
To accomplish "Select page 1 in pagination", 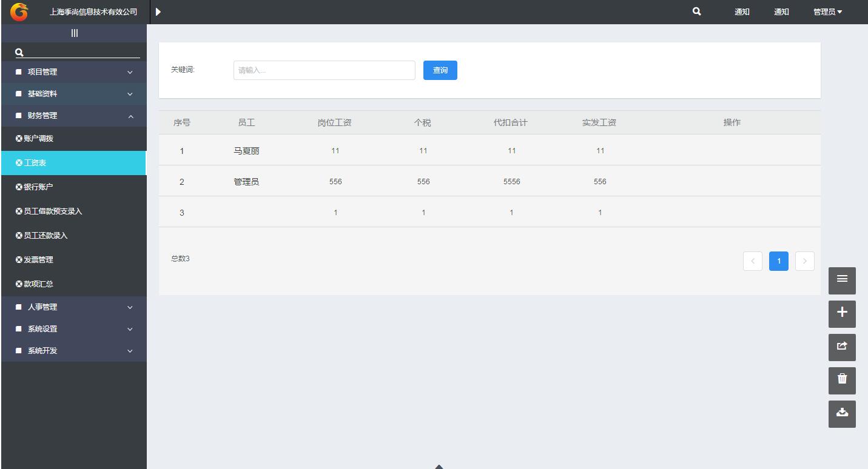I will point(779,261).
